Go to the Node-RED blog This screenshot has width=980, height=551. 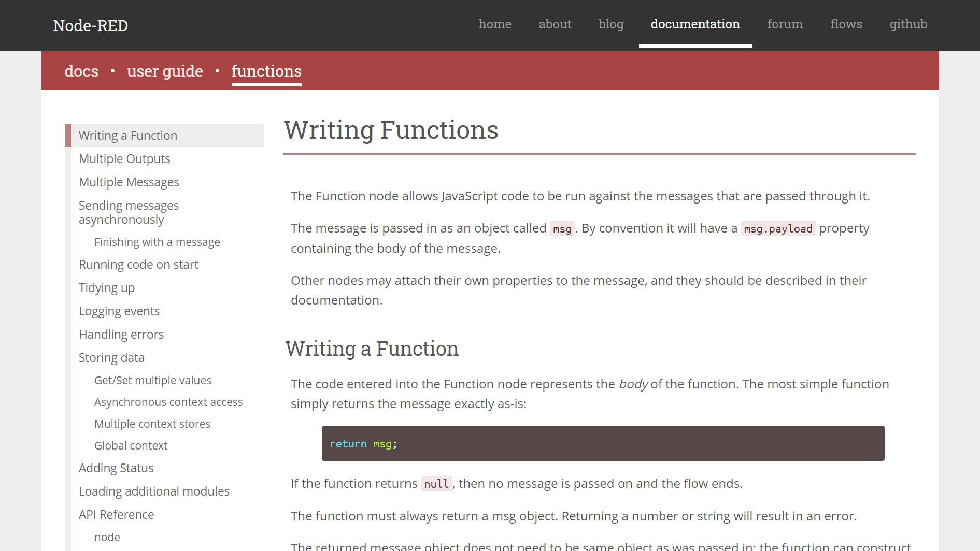(610, 24)
